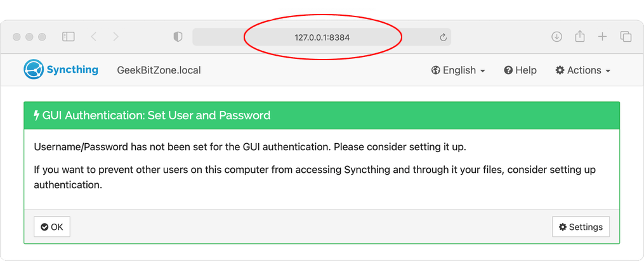Screen dimensions: 644x261
Task: Open the Help link in navbar
Action: pos(520,70)
